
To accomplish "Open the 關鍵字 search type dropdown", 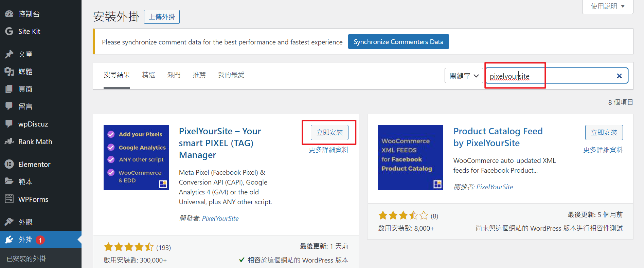I will click(x=464, y=76).
